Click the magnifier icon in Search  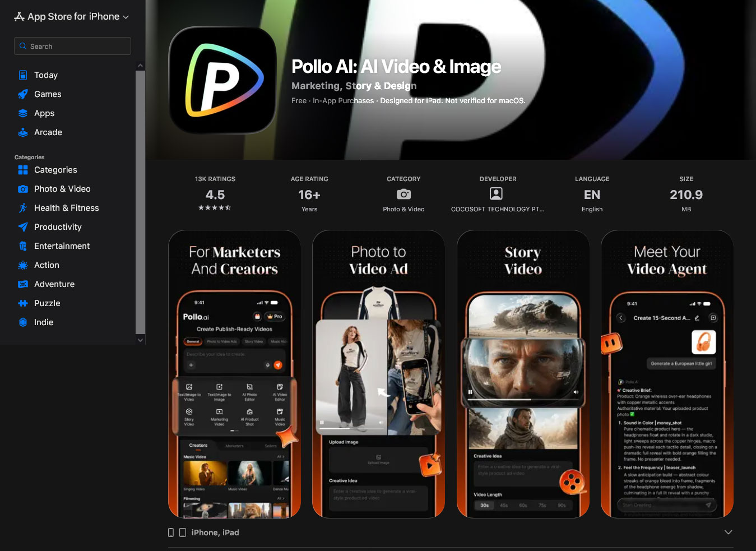tap(23, 46)
